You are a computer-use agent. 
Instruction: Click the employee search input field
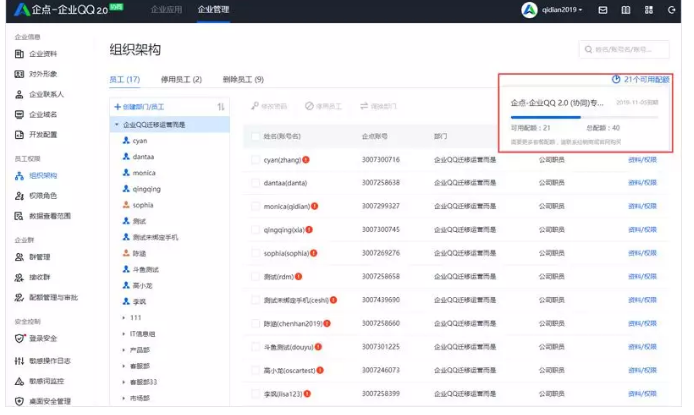tap(624, 50)
